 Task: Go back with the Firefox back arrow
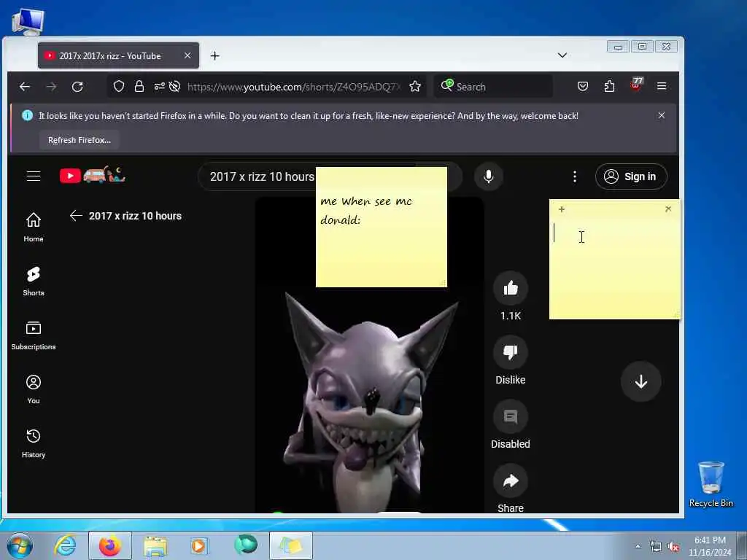click(25, 87)
